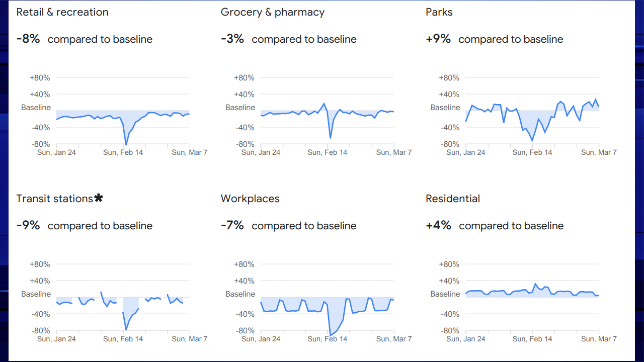This screenshot has width=644, height=362.
Task: Click the -7% workplaces change value
Action: (232, 226)
